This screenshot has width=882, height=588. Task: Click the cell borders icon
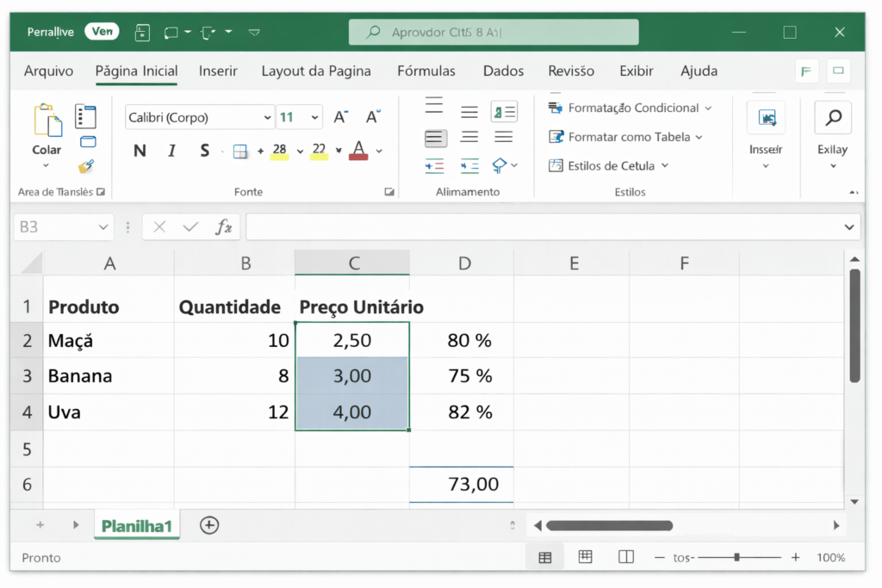click(x=240, y=152)
